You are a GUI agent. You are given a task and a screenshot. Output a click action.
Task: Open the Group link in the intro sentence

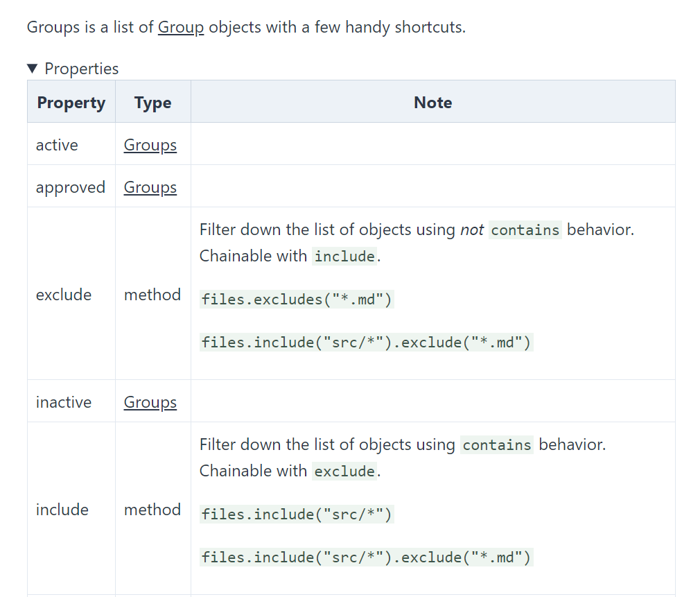pos(181,27)
